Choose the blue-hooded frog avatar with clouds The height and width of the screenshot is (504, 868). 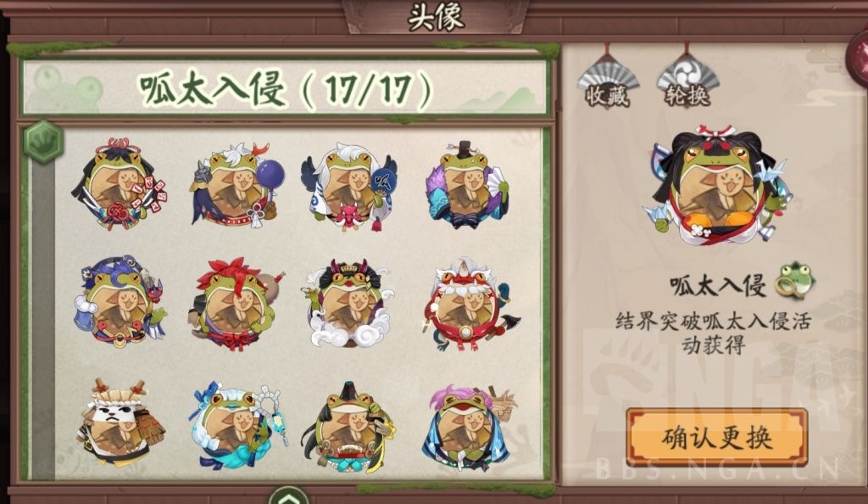[x=120, y=302]
